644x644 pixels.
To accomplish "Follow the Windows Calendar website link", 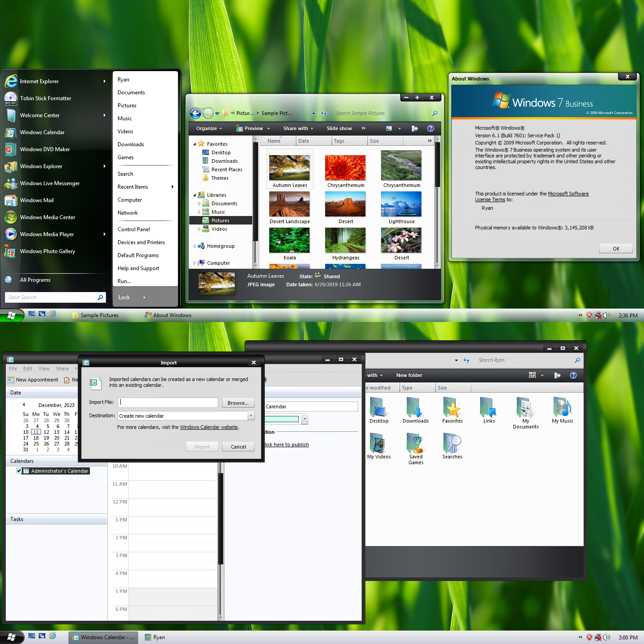I will click(x=209, y=427).
